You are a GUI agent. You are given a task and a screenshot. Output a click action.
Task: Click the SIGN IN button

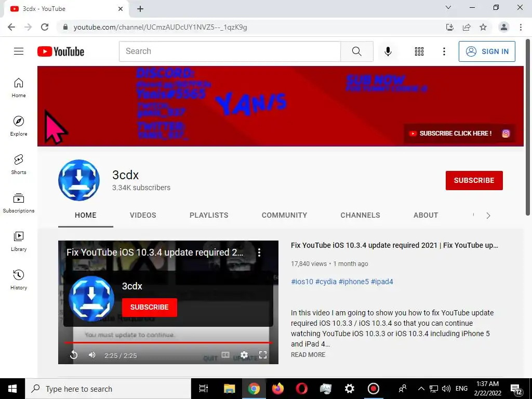click(x=487, y=51)
